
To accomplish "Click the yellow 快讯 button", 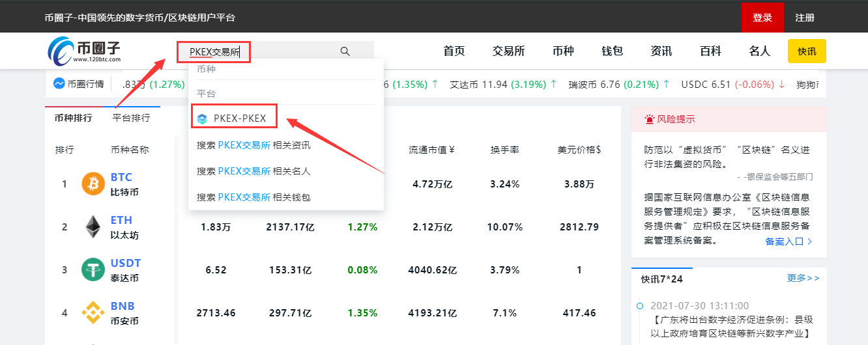I will pos(807,51).
